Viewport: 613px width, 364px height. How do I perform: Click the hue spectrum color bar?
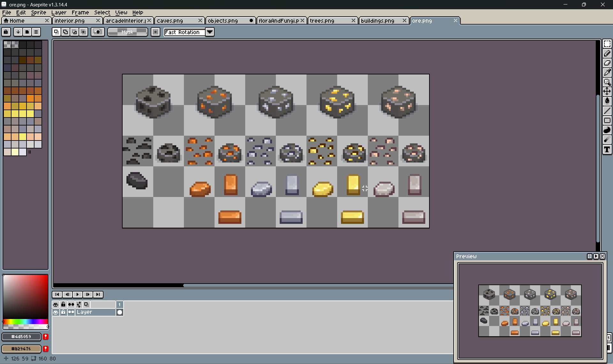[25, 321]
